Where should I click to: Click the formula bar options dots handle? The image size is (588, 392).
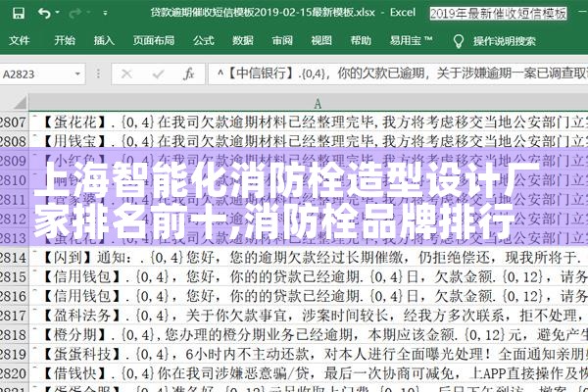pos(98,73)
